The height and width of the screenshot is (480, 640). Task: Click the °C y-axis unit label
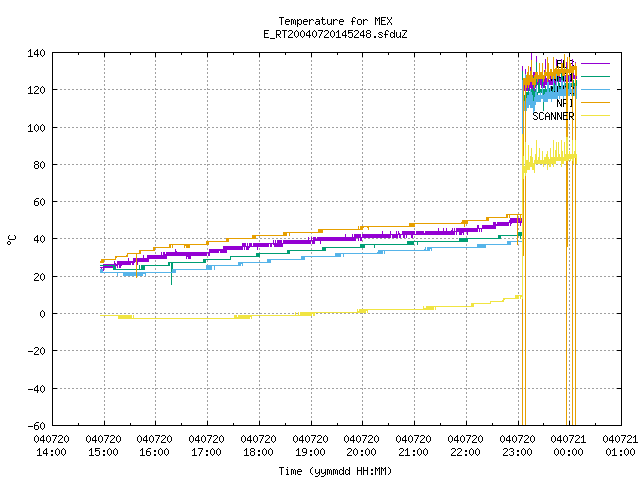click(12, 239)
